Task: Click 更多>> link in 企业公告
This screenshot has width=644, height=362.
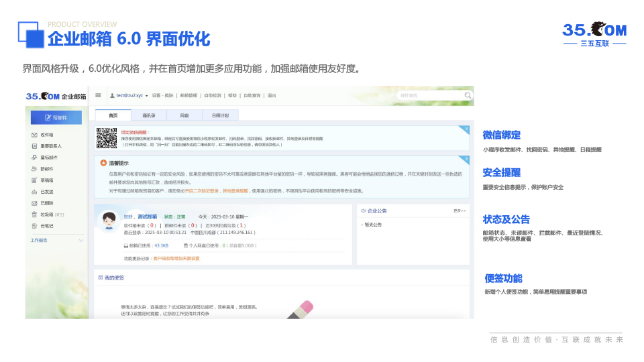Action: pos(459,210)
